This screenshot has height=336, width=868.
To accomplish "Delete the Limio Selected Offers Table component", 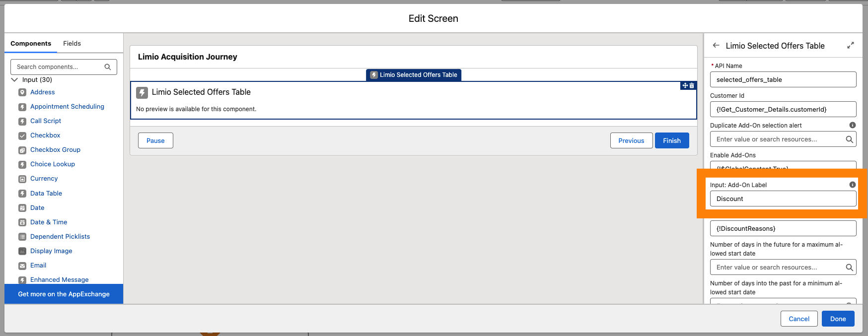I will (692, 86).
